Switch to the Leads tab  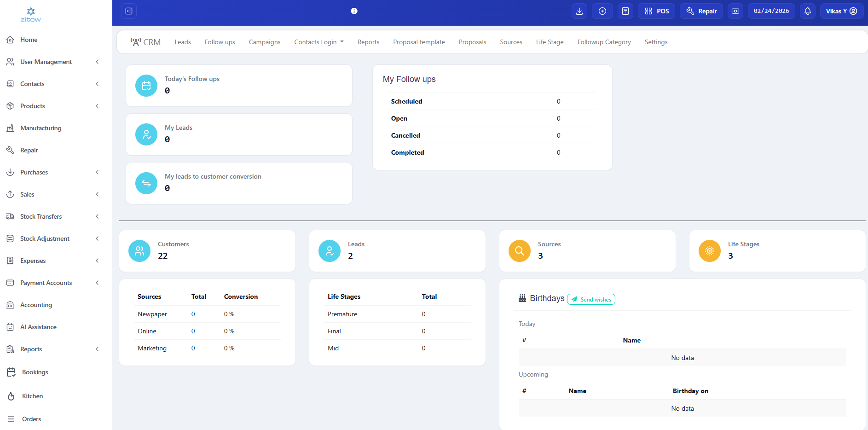point(182,42)
